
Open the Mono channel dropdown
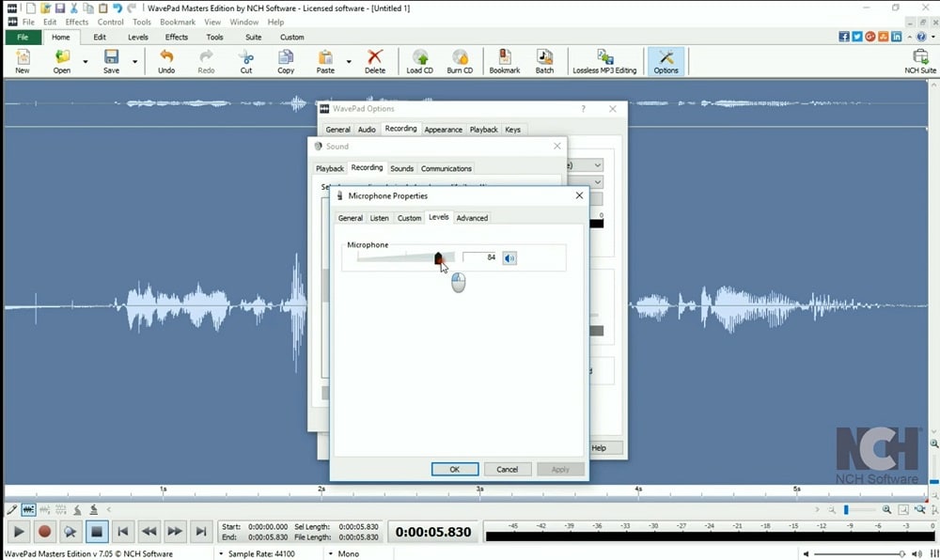click(344, 554)
